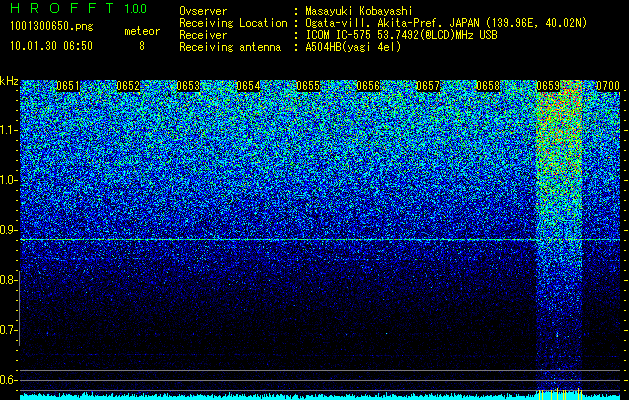Click the 0658 time marker
Viewport: 629px width, 400px height.
pos(488,86)
